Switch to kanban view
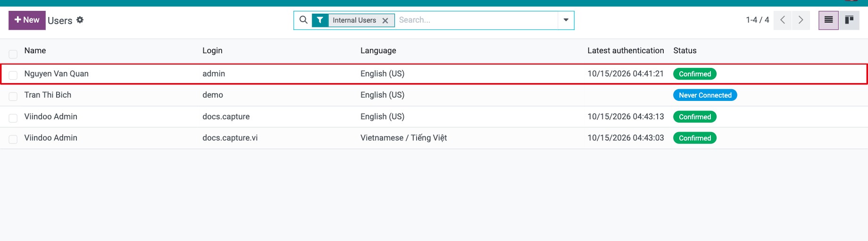 (x=849, y=20)
